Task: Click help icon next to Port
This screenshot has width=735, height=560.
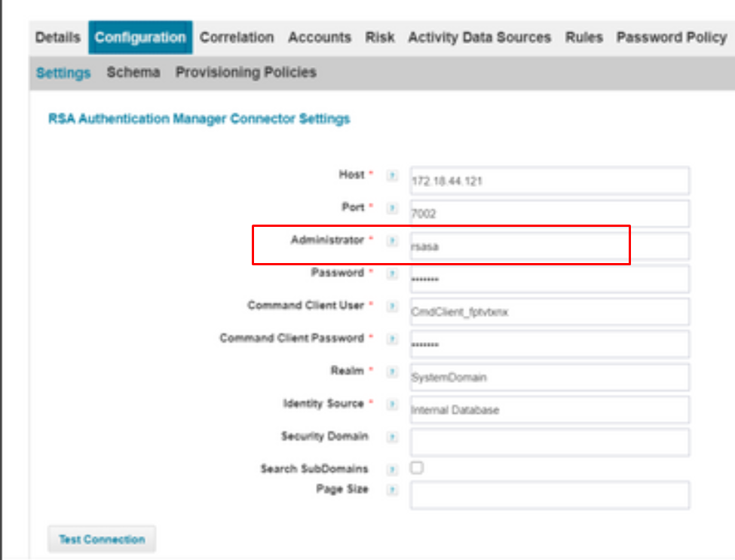Action: (x=392, y=208)
